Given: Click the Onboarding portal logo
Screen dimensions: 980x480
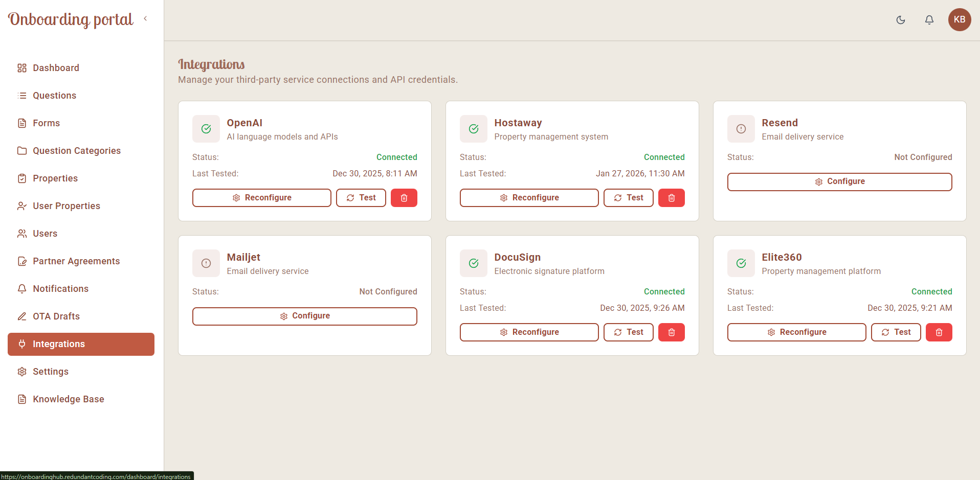Looking at the screenshot, I should (71, 19).
